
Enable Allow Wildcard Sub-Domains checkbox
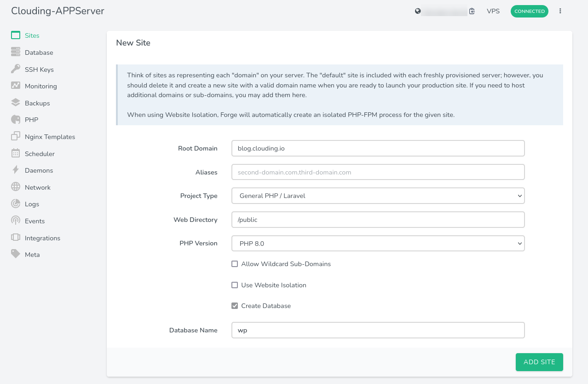point(235,264)
